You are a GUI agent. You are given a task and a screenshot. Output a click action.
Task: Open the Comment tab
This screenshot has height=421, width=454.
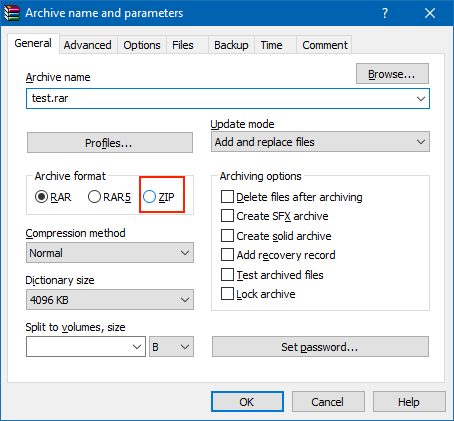point(325,45)
